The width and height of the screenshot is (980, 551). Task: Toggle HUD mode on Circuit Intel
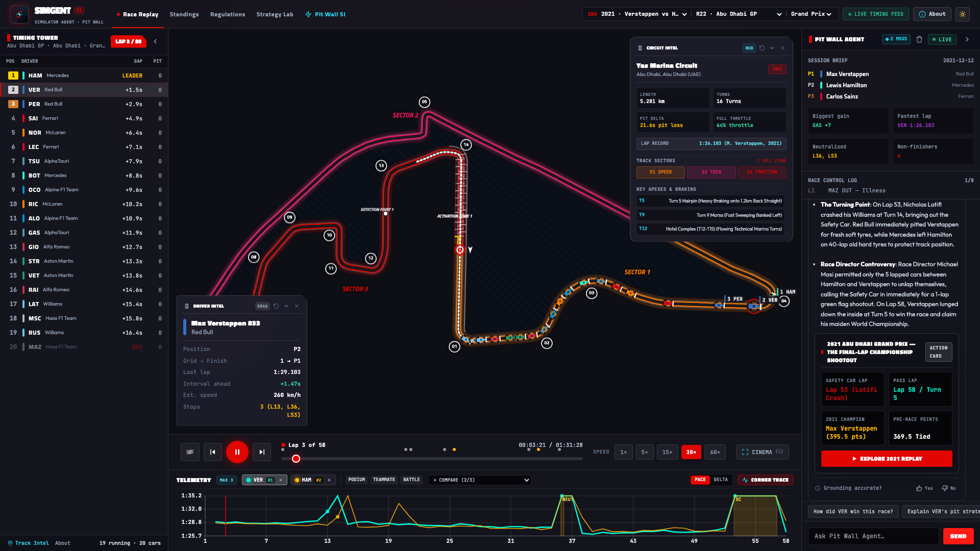(x=749, y=48)
